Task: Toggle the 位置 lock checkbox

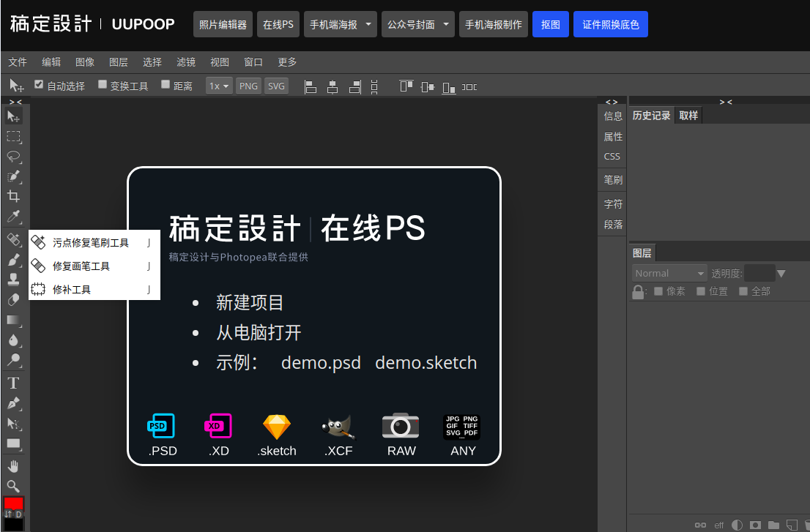Action: [x=700, y=291]
